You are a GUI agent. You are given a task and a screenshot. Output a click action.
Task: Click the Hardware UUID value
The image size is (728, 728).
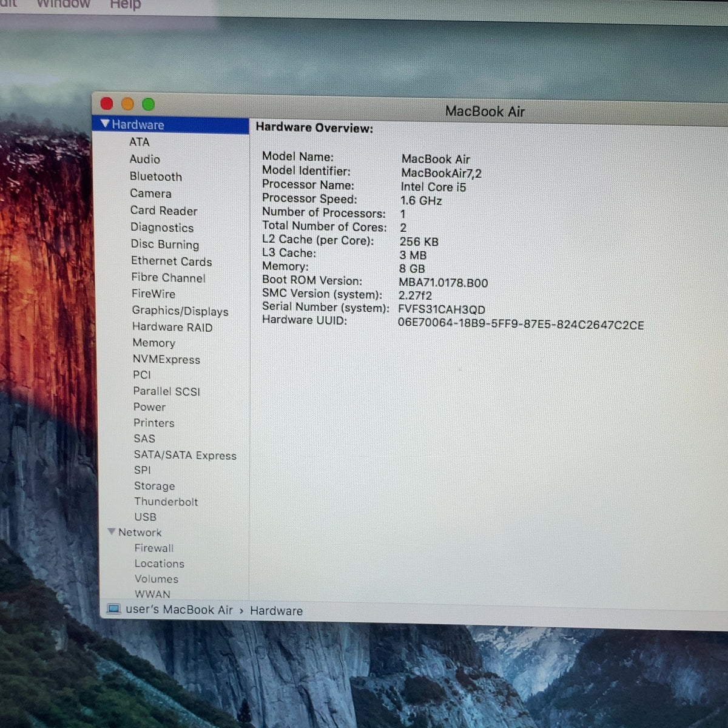coord(521,325)
